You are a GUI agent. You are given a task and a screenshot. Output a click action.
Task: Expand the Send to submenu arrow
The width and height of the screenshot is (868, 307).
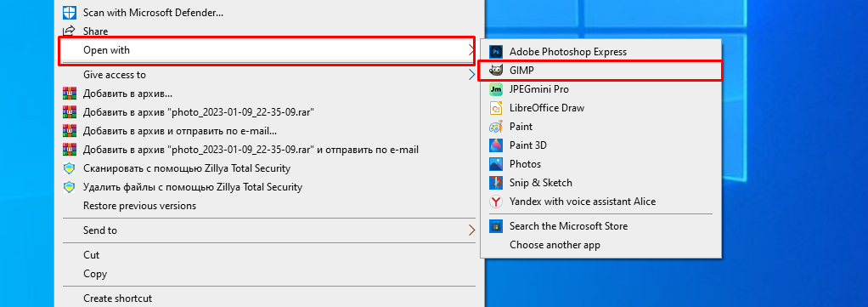coord(471,230)
